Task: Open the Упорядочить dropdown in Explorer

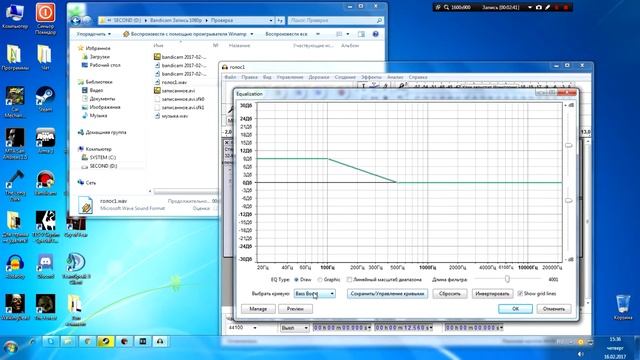Action: tap(93, 34)
